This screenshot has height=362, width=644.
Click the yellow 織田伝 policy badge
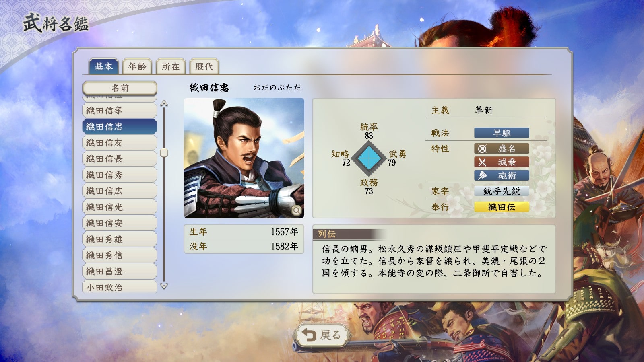502,207
